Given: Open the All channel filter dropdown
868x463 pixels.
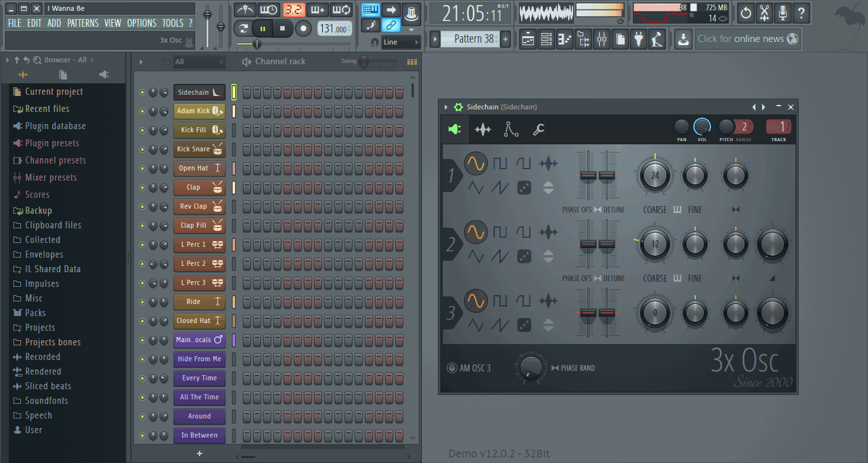Looking at the screenshot, I should [x=199, y=62].
